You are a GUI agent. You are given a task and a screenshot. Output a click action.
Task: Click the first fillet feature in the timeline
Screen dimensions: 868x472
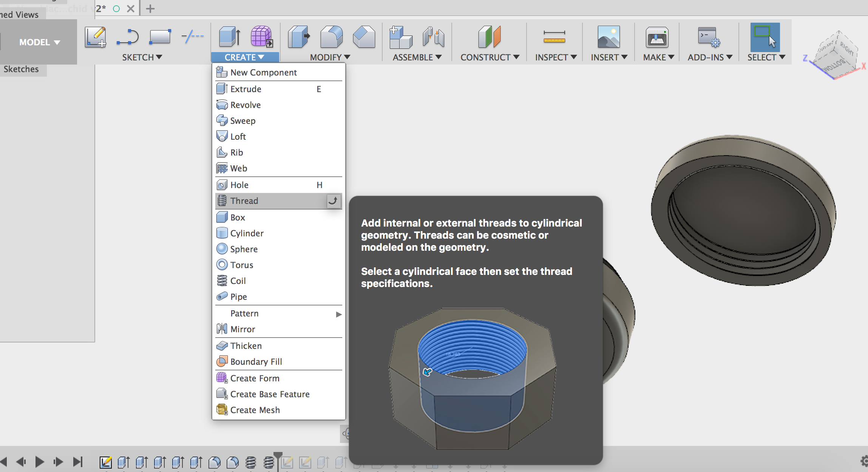214,462
